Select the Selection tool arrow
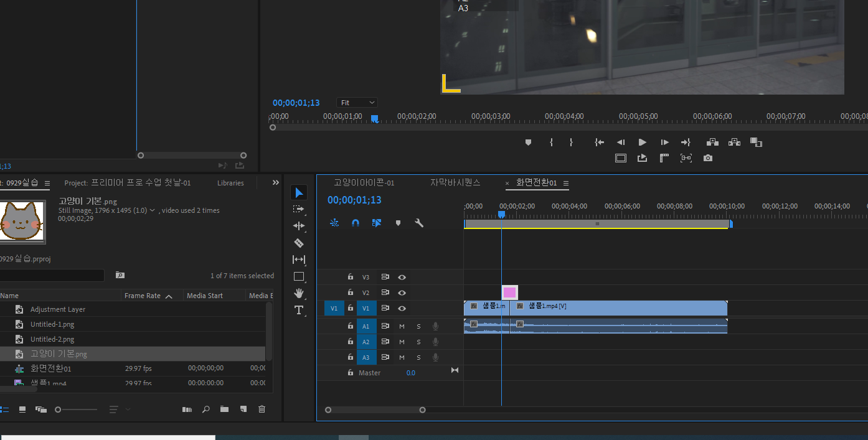The width and height of the screenshot is (868, 440). coord(299,193)
